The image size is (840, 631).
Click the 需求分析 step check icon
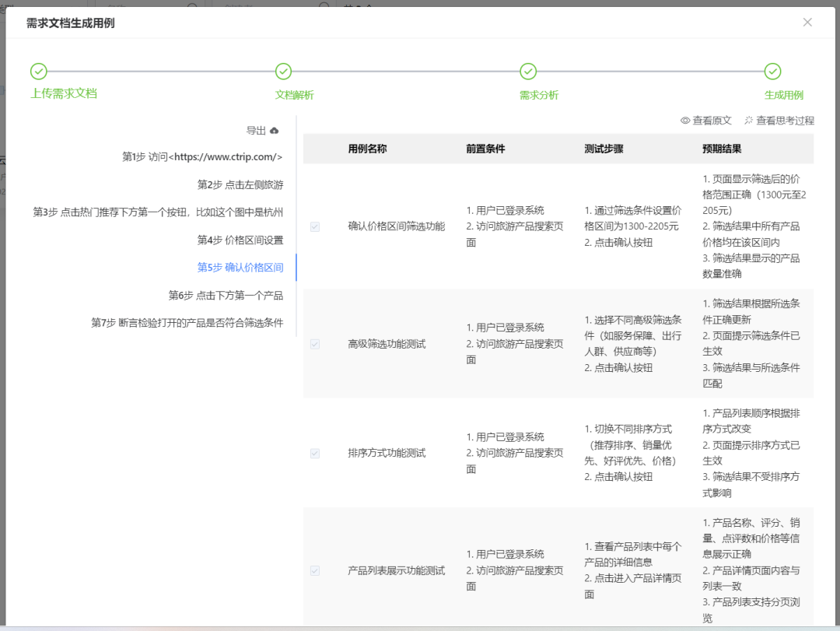click(x=528, y=72)
